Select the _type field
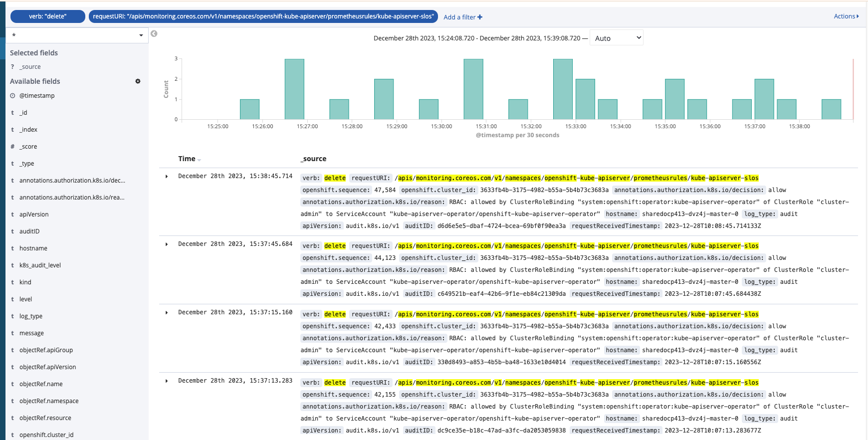868x440 pixels. (x=27, y=164)
